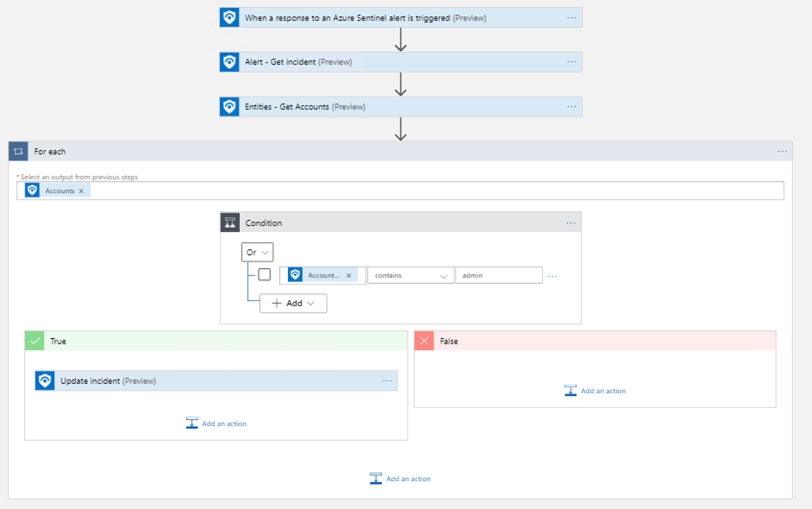
Task: Click the red False X icon
Action: tap(424, 341)
